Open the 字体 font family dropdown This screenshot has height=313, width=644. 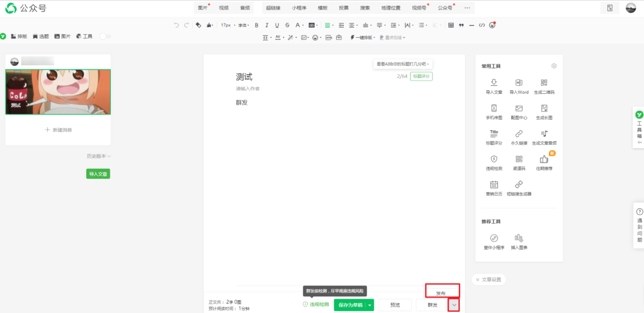[x=243, y=25]
